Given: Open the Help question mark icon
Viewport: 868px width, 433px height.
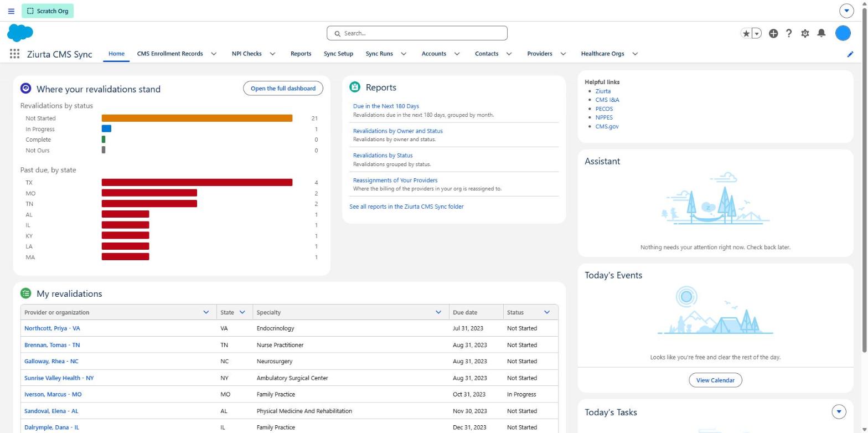Looking at the screenshot, I should [x=789, y=33].
